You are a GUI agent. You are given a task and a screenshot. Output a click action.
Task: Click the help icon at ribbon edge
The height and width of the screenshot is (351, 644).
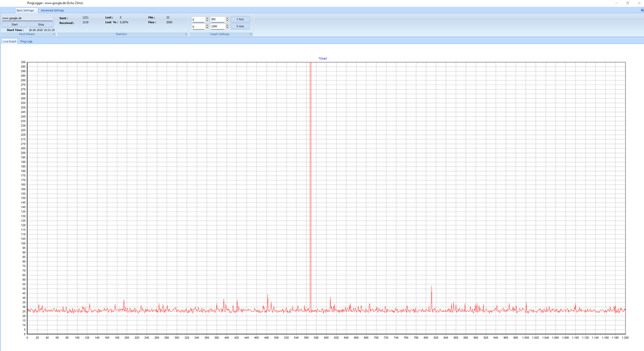tap(642, 10)
